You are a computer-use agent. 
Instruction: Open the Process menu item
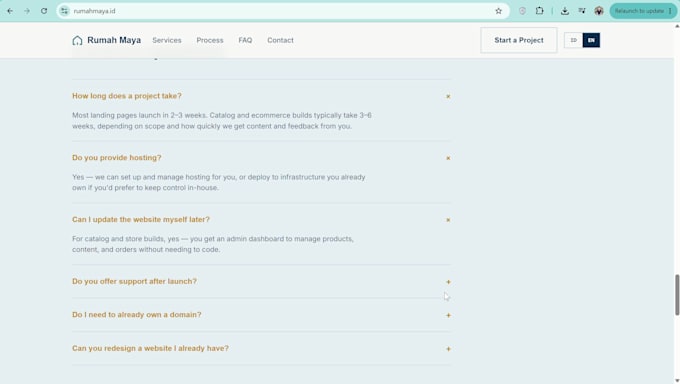pos(210,40)
